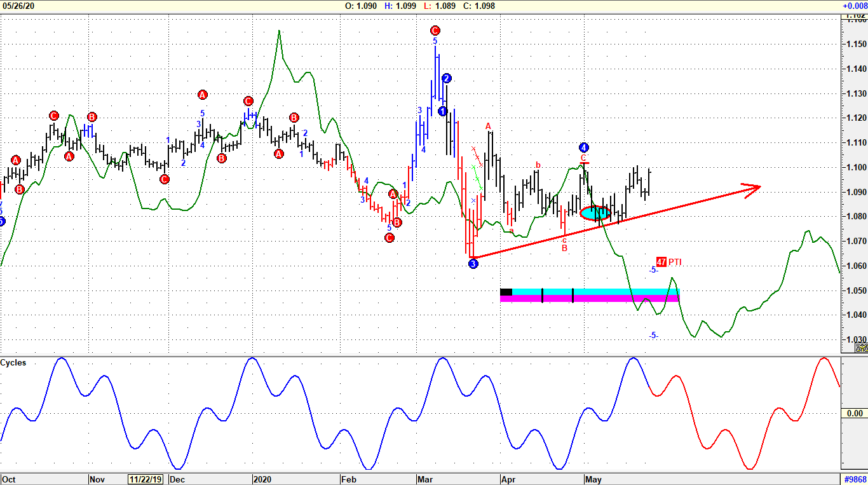Click the blue circled 2 wave marker
The image size is (868, 485).
(x=447, y=78)
